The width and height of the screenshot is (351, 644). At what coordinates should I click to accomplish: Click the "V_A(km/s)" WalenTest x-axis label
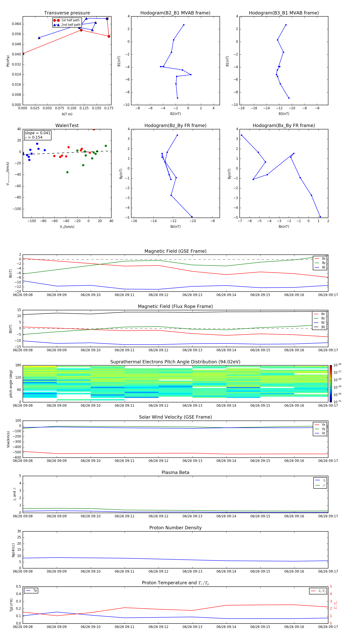tap(67, 227)
